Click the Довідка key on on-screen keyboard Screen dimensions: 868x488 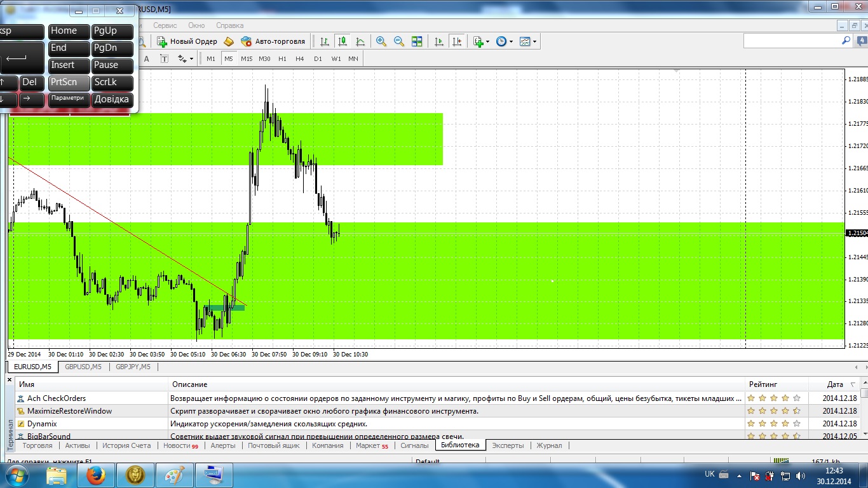click(112, 99)
